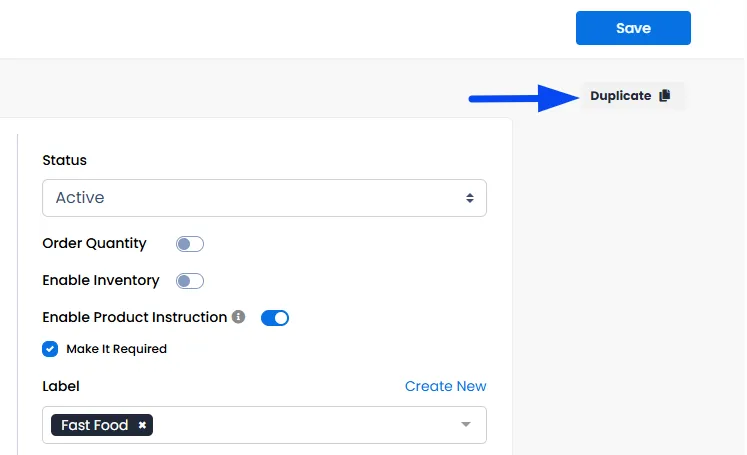Click the info icon beside Enable Product Instruction

click(x=238, y=317)
